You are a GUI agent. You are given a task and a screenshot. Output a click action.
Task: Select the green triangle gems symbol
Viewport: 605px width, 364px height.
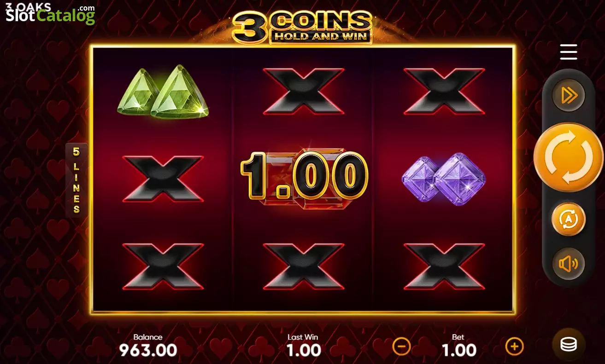163,92
